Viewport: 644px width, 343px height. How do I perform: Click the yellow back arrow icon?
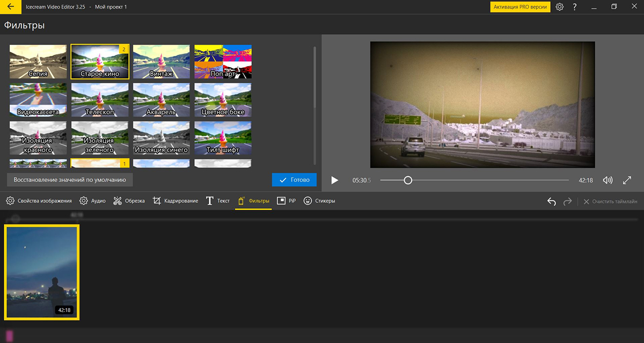pos(11,7)
